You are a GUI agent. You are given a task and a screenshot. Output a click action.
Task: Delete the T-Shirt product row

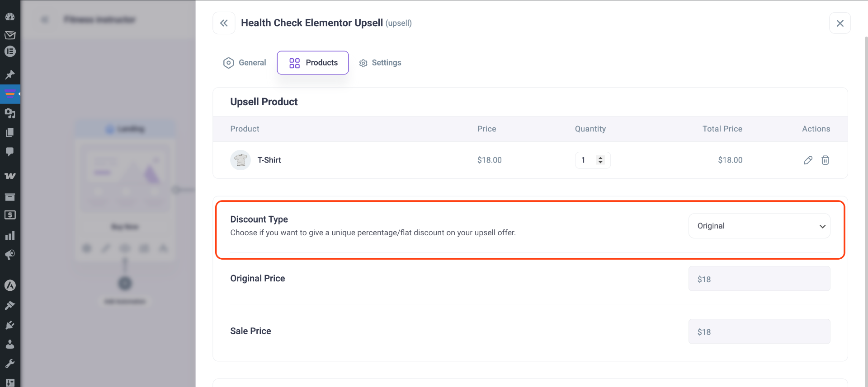[825, 160]
